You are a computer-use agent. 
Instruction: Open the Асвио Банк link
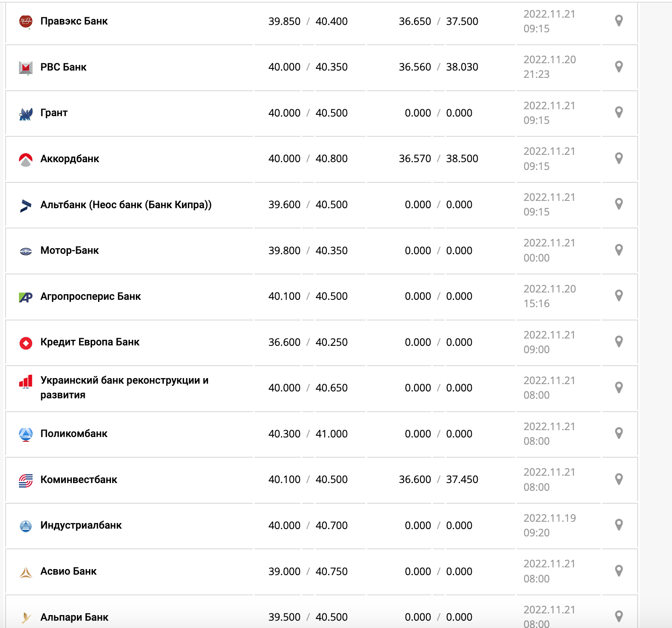(x=68, y=571)
